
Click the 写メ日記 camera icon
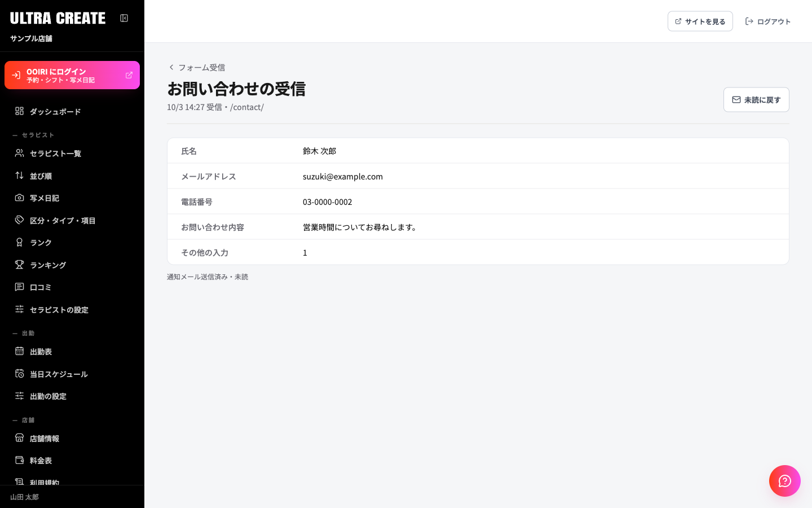click(x=19, y=198)
